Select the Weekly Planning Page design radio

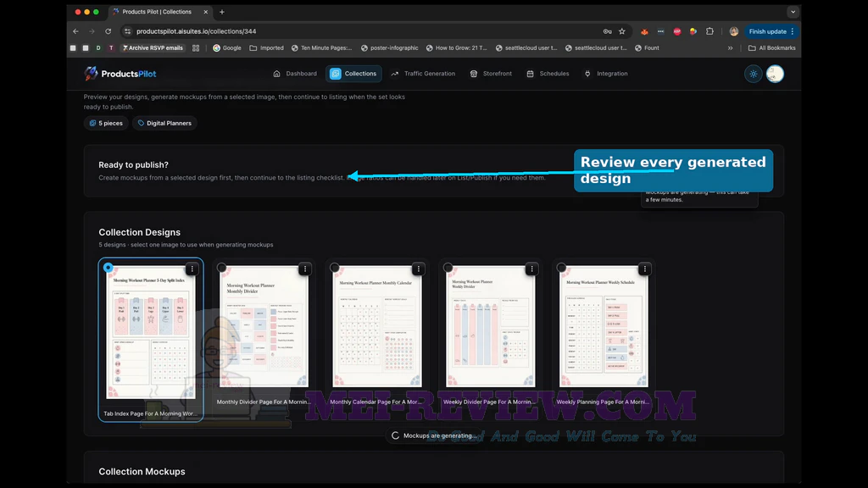561,268
